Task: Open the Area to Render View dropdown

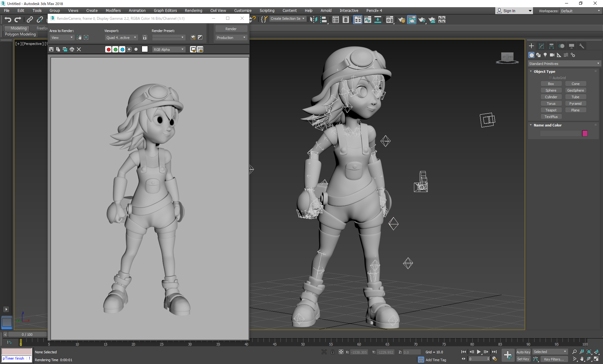Action: tap(62, 37)
